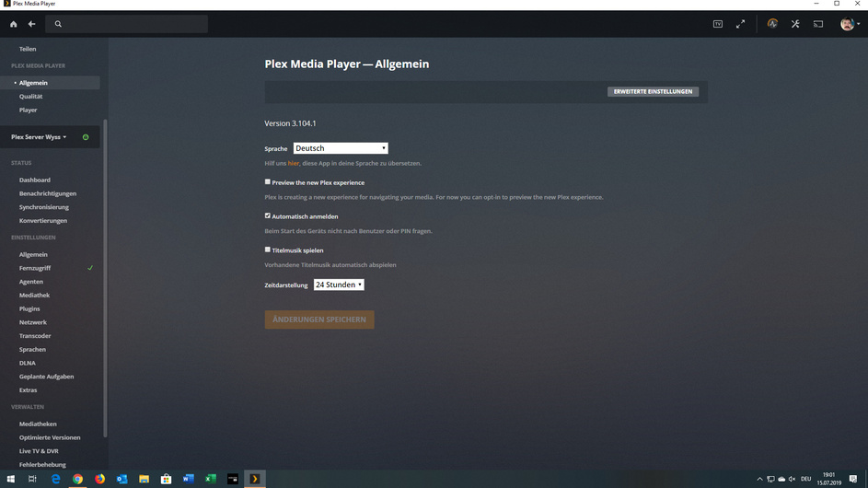Open TV mode icon
The width and height of the screenshot is (868, 488).
(x=717, y=24)
